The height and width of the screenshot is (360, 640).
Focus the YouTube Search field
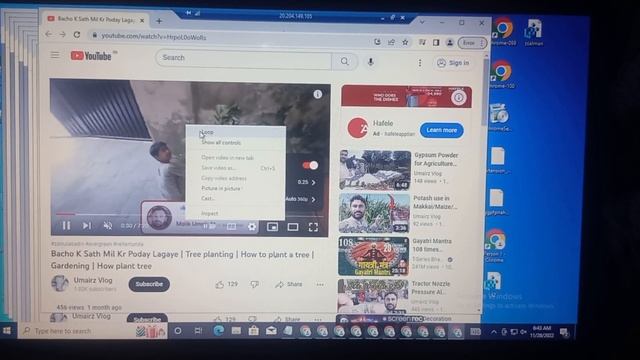(x=244, y=59)
